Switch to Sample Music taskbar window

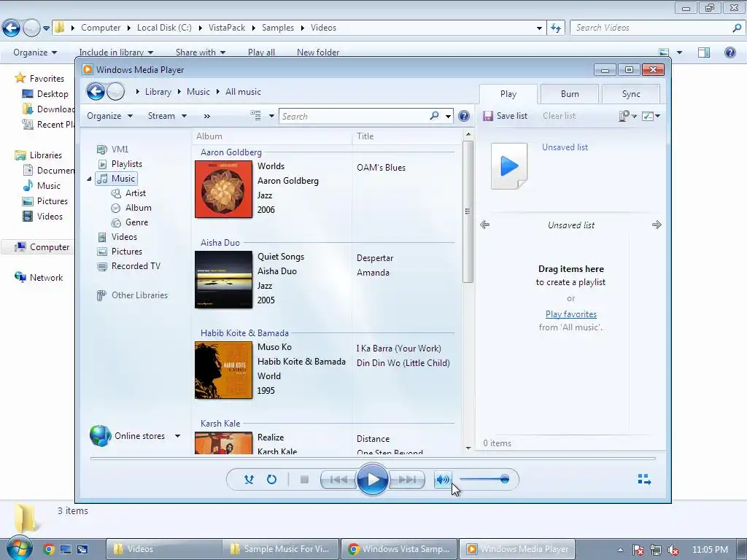pos(281,549)
